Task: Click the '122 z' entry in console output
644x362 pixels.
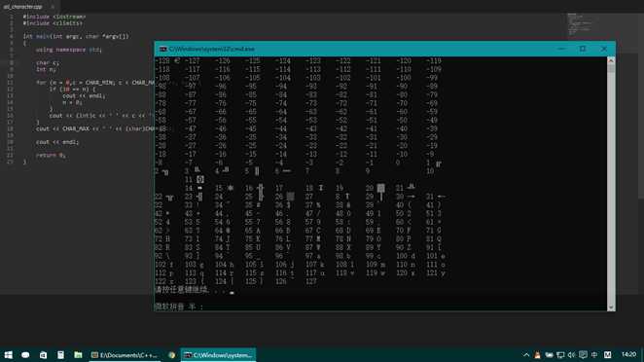Action: click(163, 281)
